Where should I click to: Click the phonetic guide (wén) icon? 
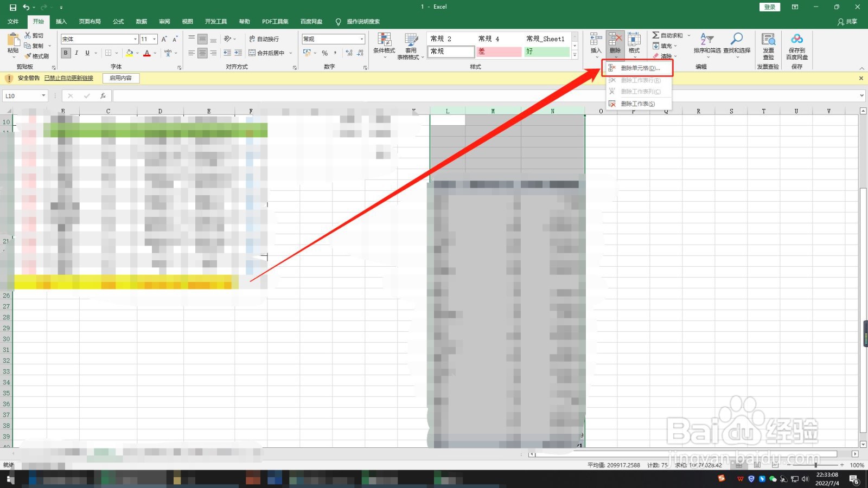coord(168,53)
